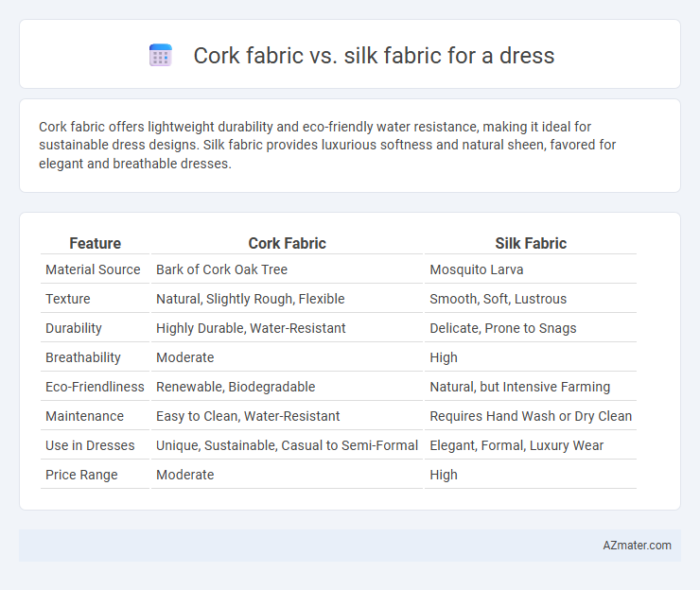This screenshot has width=700, height=590.
Task: Click the calendar grid icon beside the title
Action: tap(160, 56)
